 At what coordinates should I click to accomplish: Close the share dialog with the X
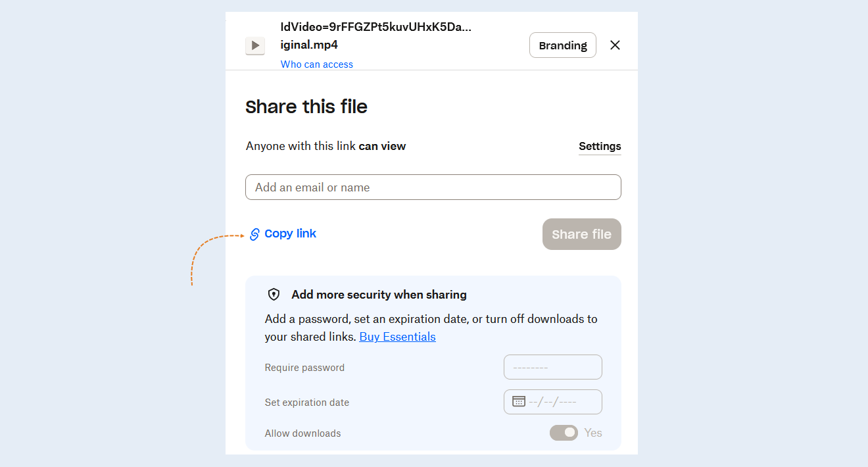615,45
